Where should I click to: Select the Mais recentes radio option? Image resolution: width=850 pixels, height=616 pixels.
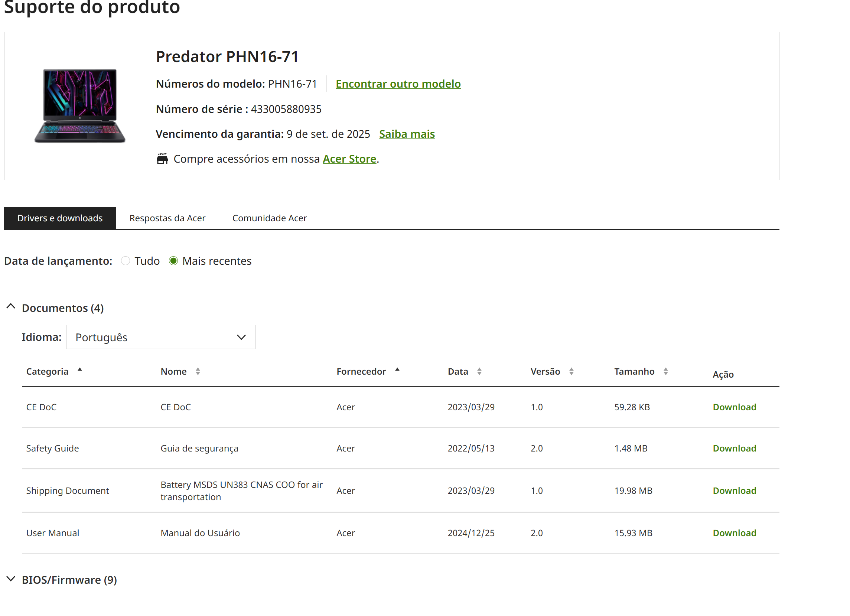coord(173,261)
